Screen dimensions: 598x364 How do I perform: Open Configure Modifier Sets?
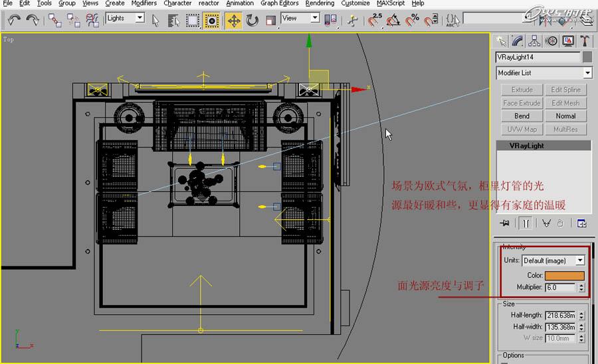tap(581, 223)
